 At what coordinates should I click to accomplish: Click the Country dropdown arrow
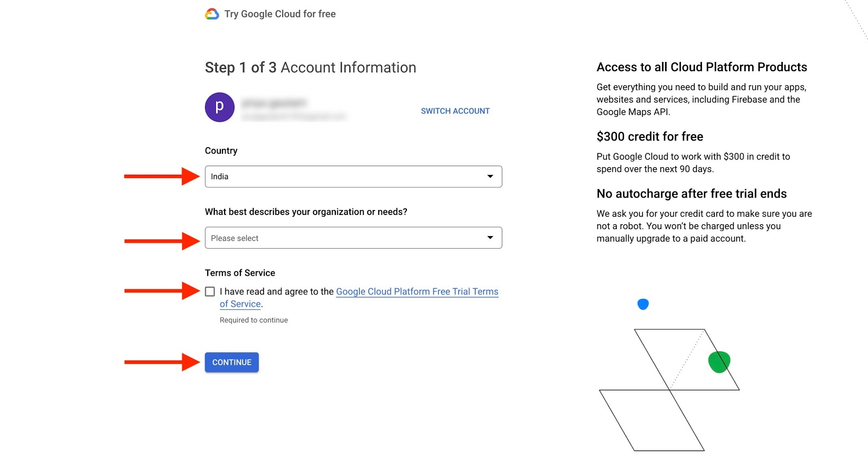tap(490, 176)
